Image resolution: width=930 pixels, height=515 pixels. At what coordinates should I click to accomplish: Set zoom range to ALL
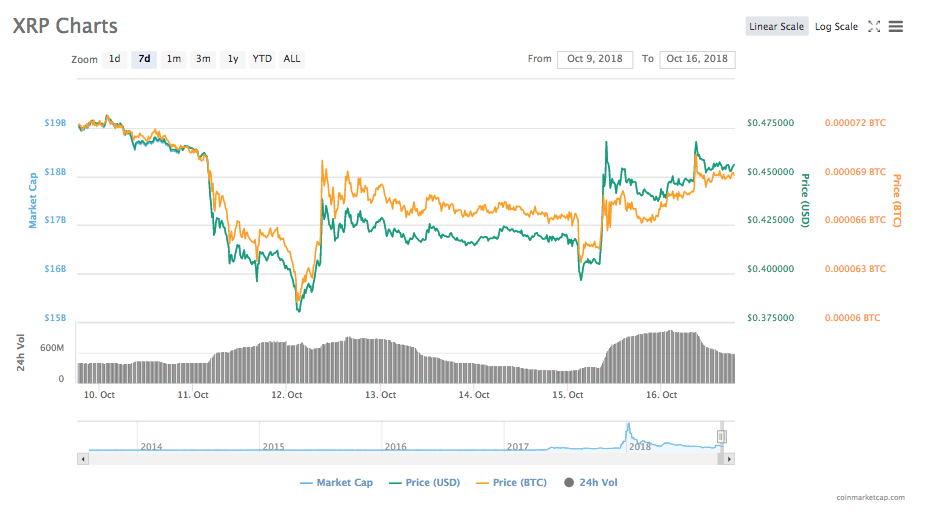[291, 59]
